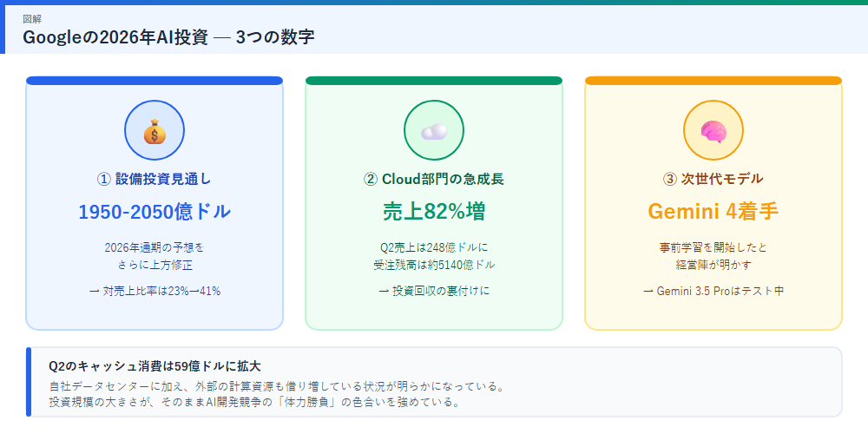Click the cloud icon

point(434,131)
